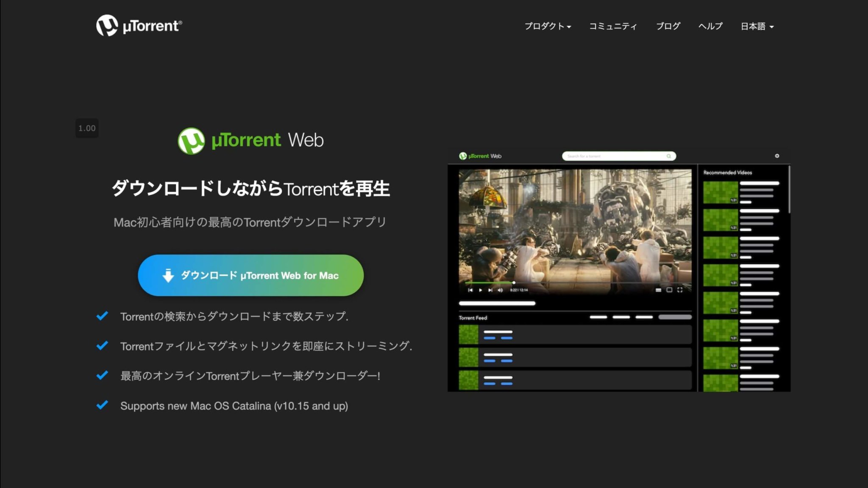The image size is (868, 488).
Task: Click the settings gear in the app preview
Action: pyautogui.click(x=777, y=156)
